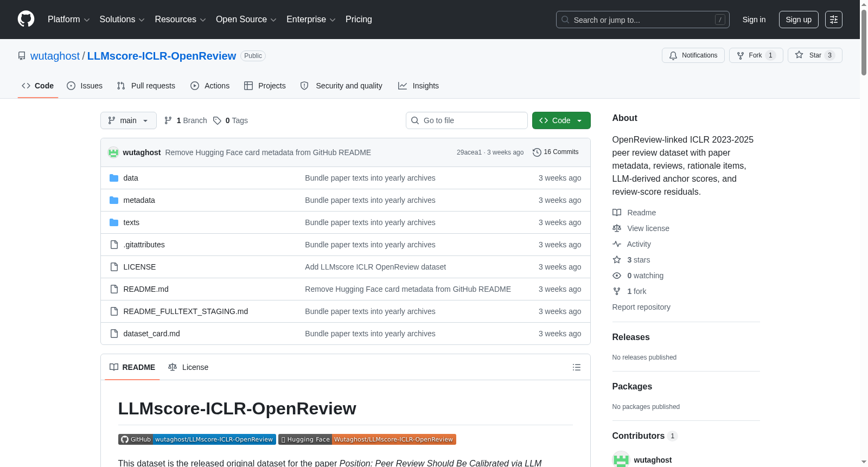Viewport: 868px width, 467px height.
Task: Click the Readme book icon in About
Action: point(617,213)
